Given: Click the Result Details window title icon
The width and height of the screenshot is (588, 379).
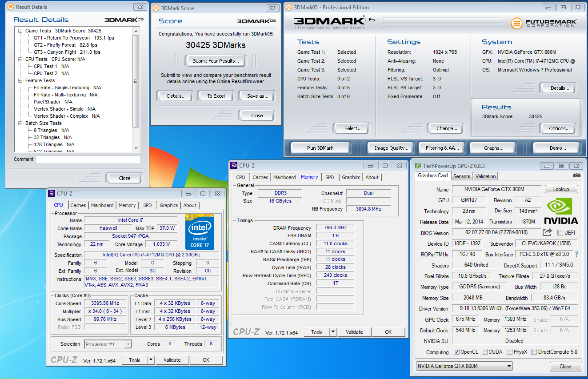Looking at the screenshot, I should click(x=11, y=7).
